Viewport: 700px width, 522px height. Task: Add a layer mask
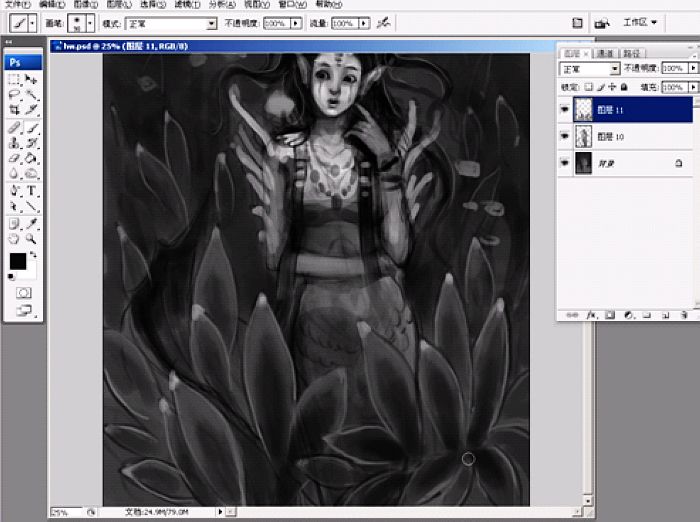click(x=609, y=315)
